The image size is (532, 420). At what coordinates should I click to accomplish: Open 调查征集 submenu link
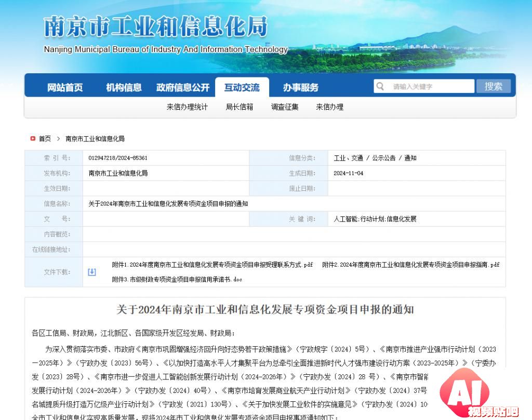285,107
